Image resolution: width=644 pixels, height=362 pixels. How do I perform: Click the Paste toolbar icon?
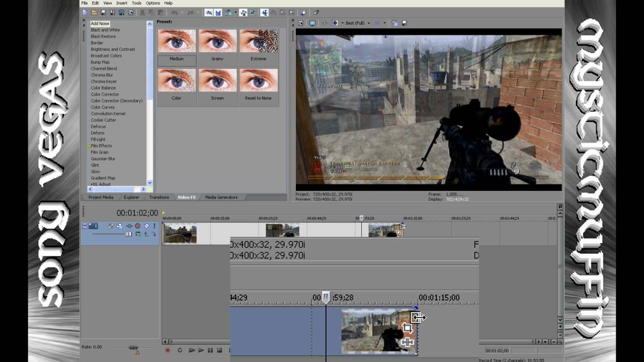160,13
